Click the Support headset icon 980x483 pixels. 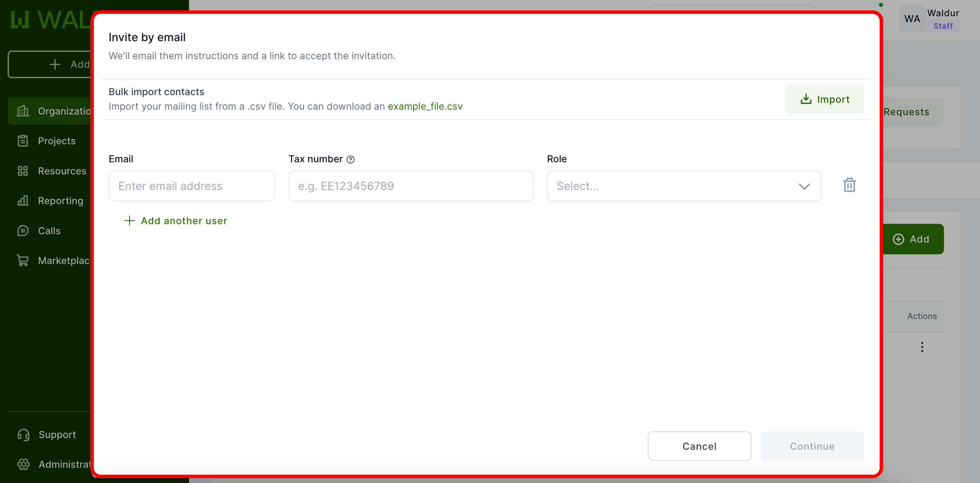[x=24, y=434]
